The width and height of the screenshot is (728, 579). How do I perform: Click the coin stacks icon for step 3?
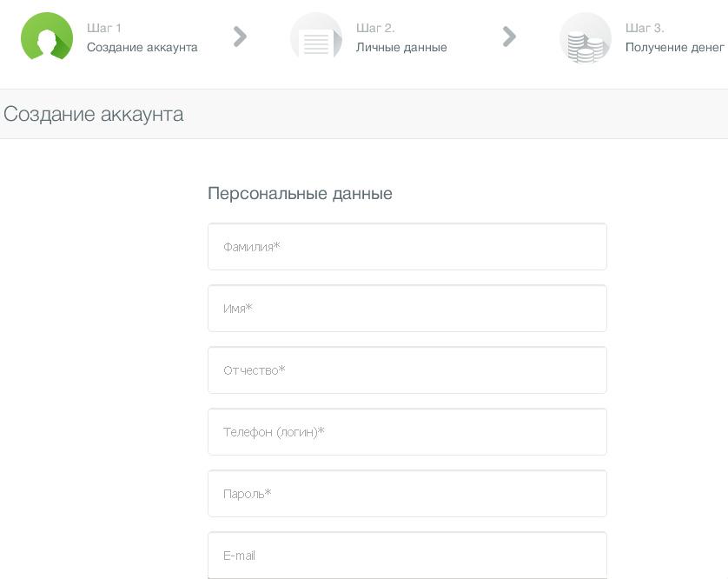pyautogui.click(x=585, y=38)
